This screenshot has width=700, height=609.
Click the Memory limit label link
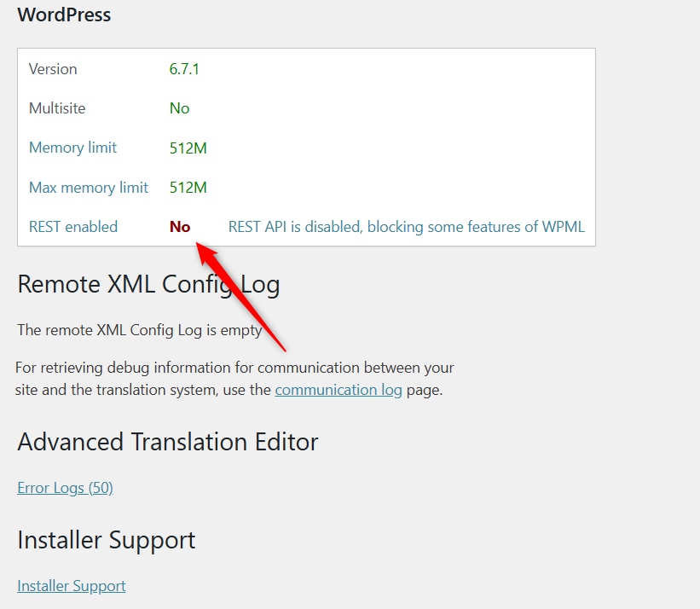[72, 148]
